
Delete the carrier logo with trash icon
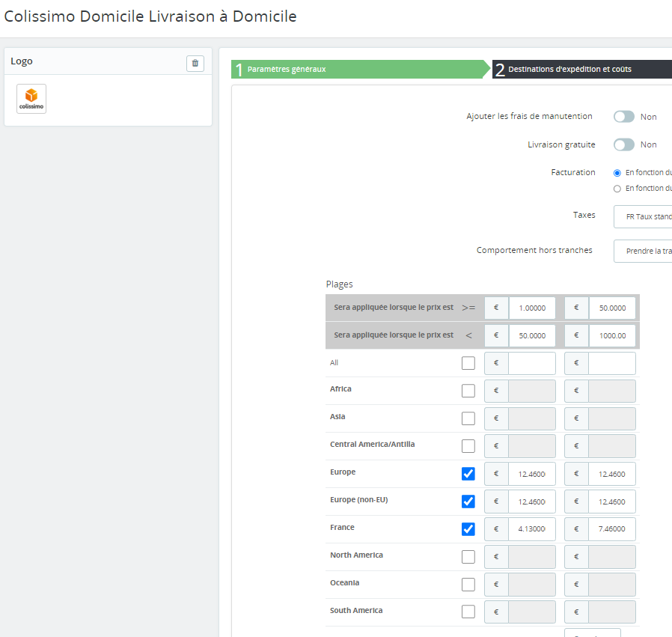(x=195, y=63)
